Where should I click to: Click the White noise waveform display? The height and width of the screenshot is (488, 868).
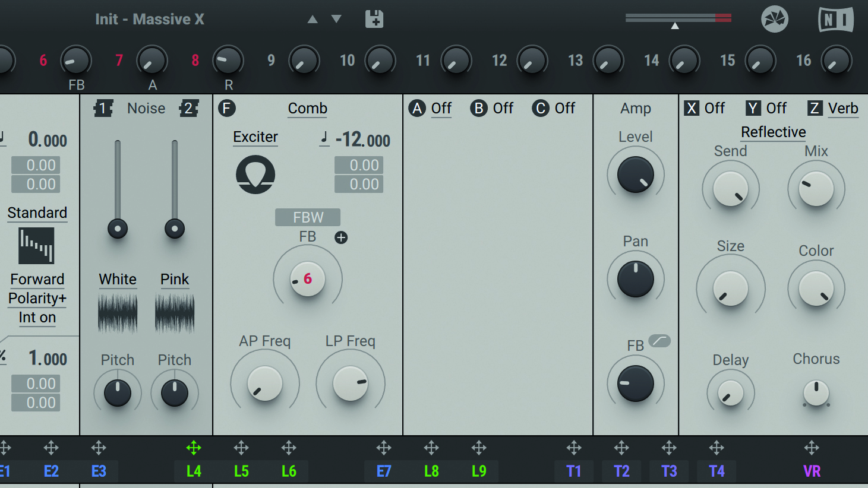tap(118, 313)
